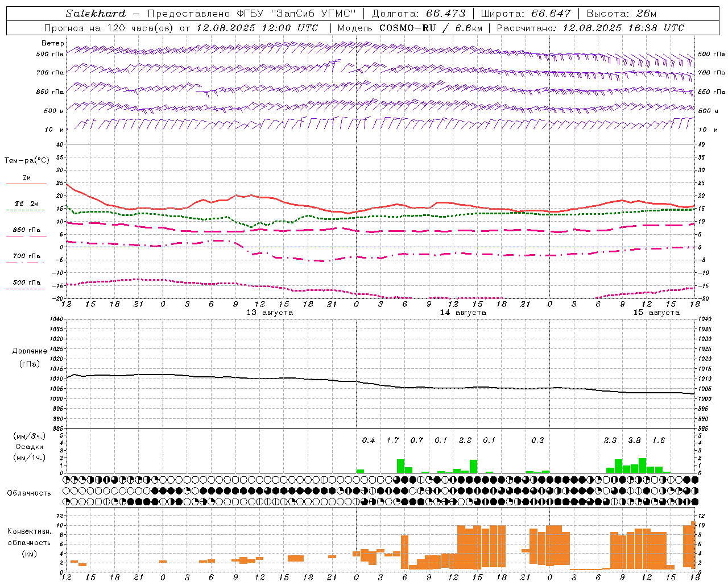Select the Высота: 26м elevation text
Screen dimensions: 728x582
622,14
